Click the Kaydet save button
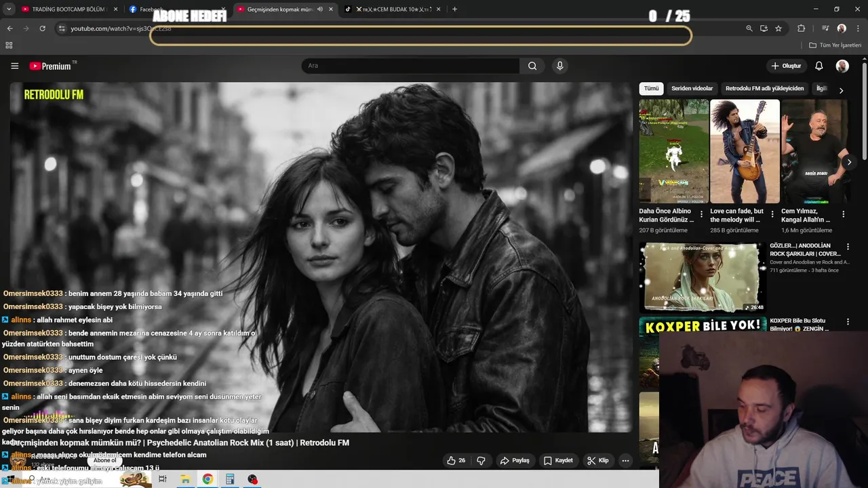868x488 pixels. [x=559, y=460]
